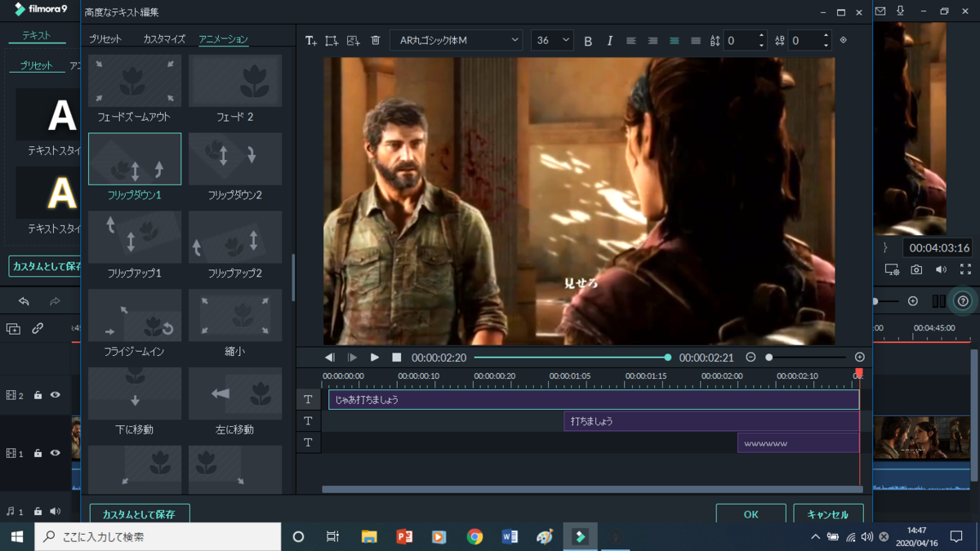
Task: Take a snapshot with the camera icon
Action: click(916, 269)
